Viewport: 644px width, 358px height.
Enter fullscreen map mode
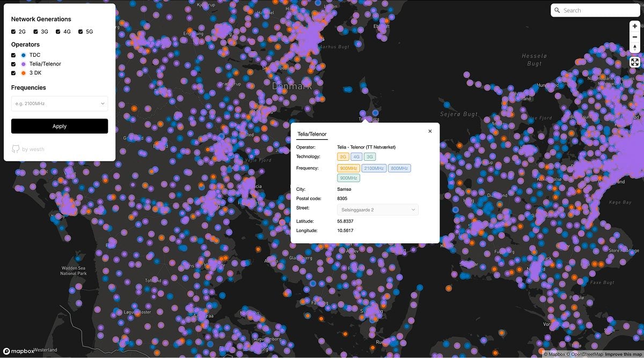(x=634, y=62)
